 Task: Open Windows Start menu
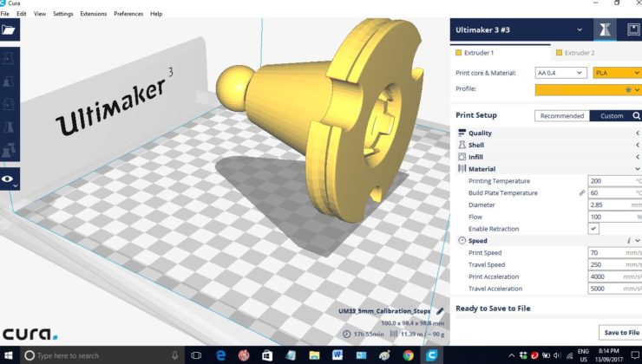coord(8,355)
